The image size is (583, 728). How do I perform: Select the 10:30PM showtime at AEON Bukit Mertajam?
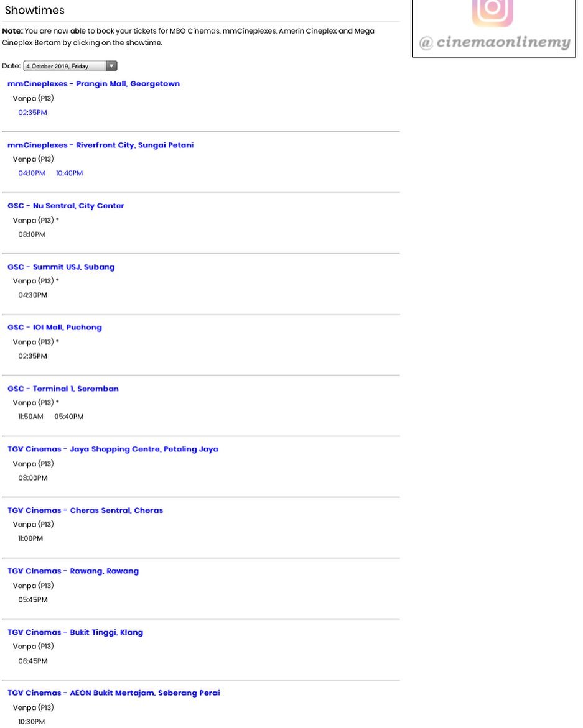click(x=32, y=722)
